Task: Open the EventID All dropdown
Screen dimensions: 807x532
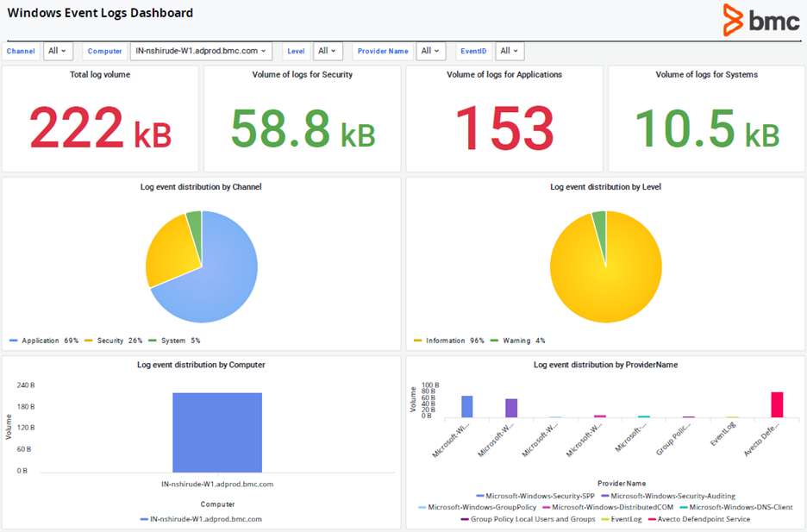Action: pyautogui.click(x=509, y=51)
